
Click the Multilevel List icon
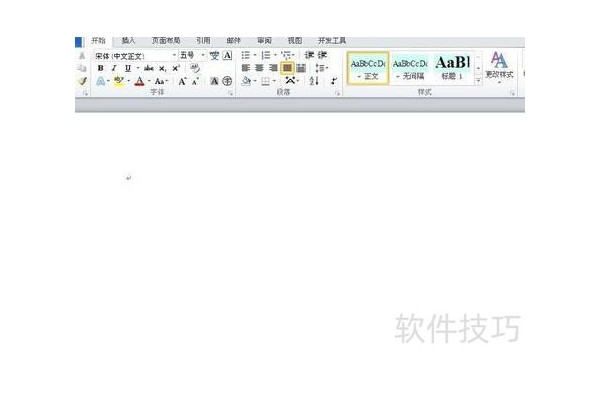286,56
